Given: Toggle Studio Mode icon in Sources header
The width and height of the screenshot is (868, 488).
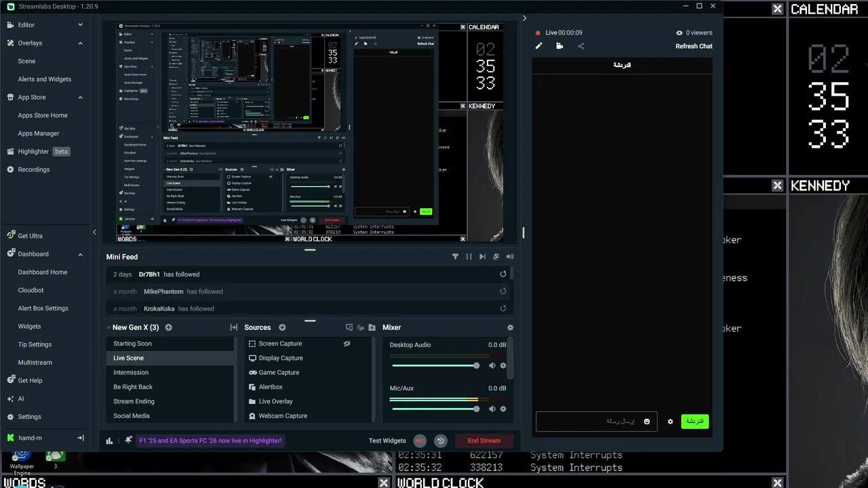Looking at the screenshot, I should click(361, 327).
